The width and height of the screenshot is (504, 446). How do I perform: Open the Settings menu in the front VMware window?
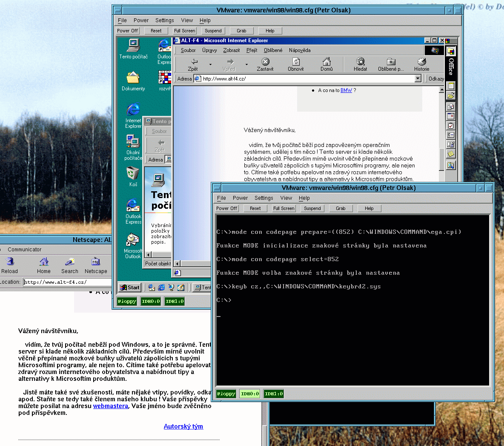tap(263, 198)
